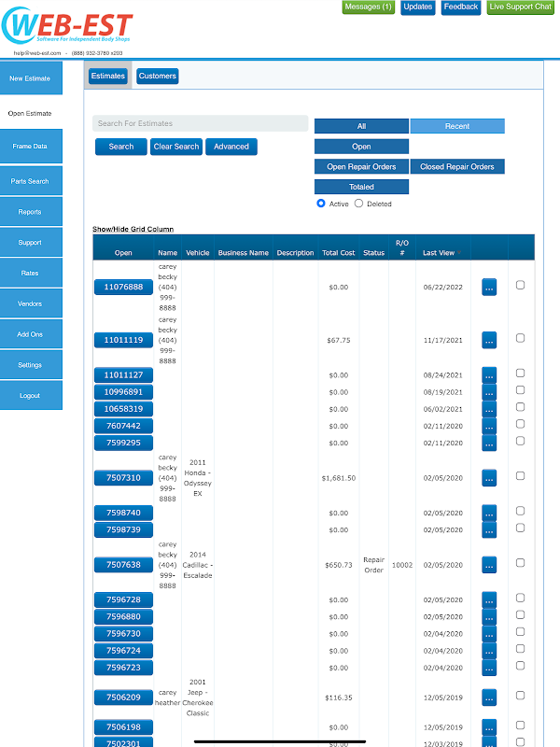Click the Search button
Viewport: 560px width, 747px height.
click(121, 147)
